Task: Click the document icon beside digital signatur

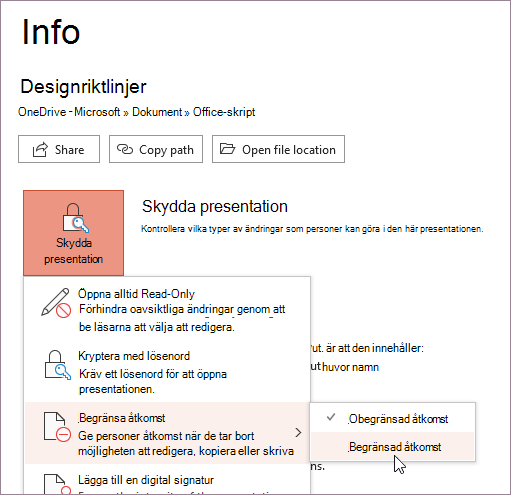Action: (57, 484)
